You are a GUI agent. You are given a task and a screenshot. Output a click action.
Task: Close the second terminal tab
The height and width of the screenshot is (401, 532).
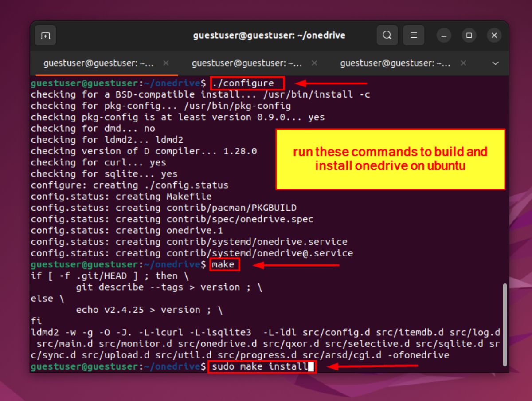(x=314, y=63)
